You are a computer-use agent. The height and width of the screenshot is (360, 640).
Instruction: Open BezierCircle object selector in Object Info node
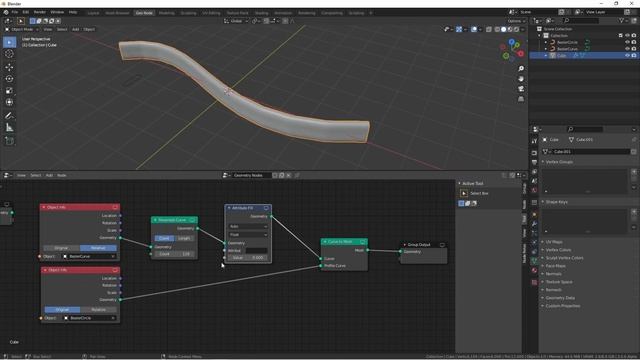click(x=90, y=318)
